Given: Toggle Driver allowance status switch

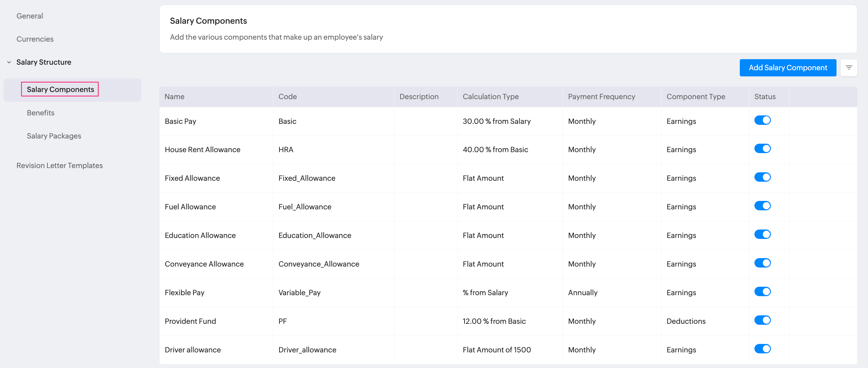Looking at the screenshot, I should coord(762,349).
